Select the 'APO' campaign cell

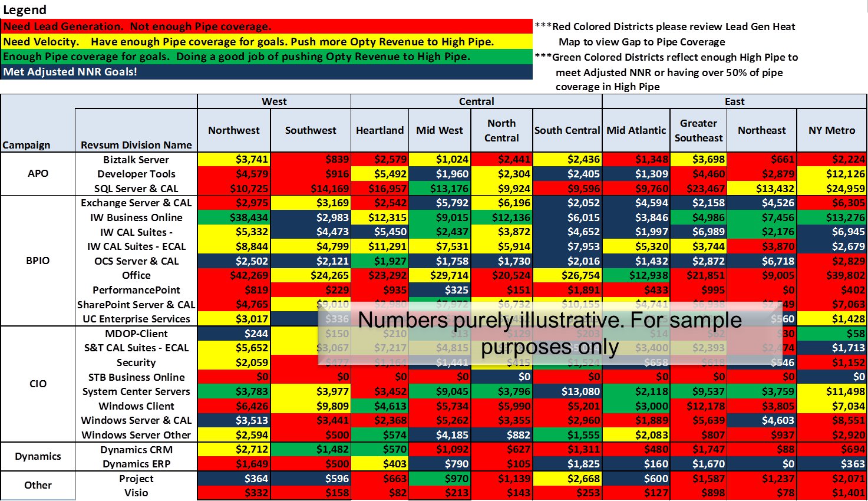tap(38, 174)
